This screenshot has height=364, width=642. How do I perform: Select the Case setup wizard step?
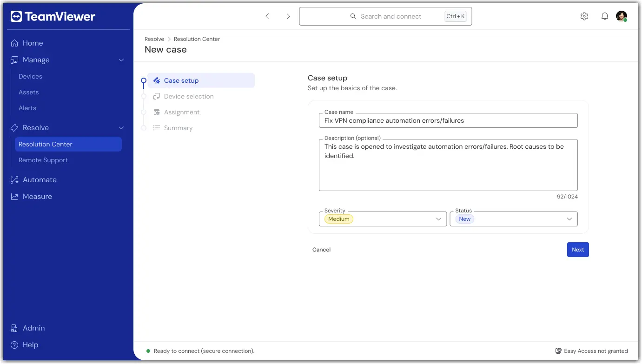click(201, 80)
